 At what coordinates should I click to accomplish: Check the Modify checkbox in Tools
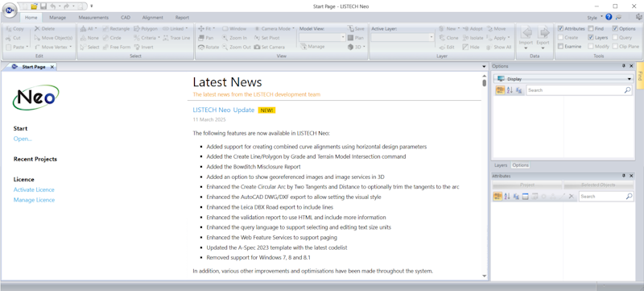tap(591, 47)
